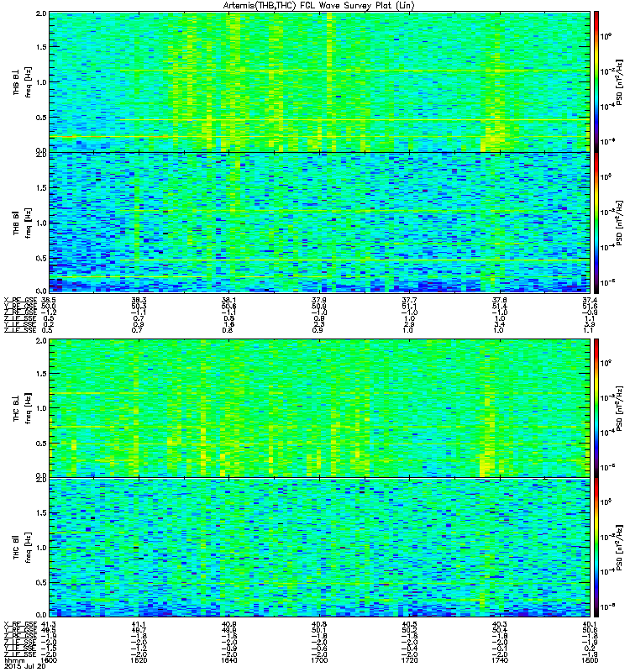The width and height of the screenshot is (630, 672).
Task: Click the 'THC B∥ freq [Hz]' axis label
Action: point(23,548)
